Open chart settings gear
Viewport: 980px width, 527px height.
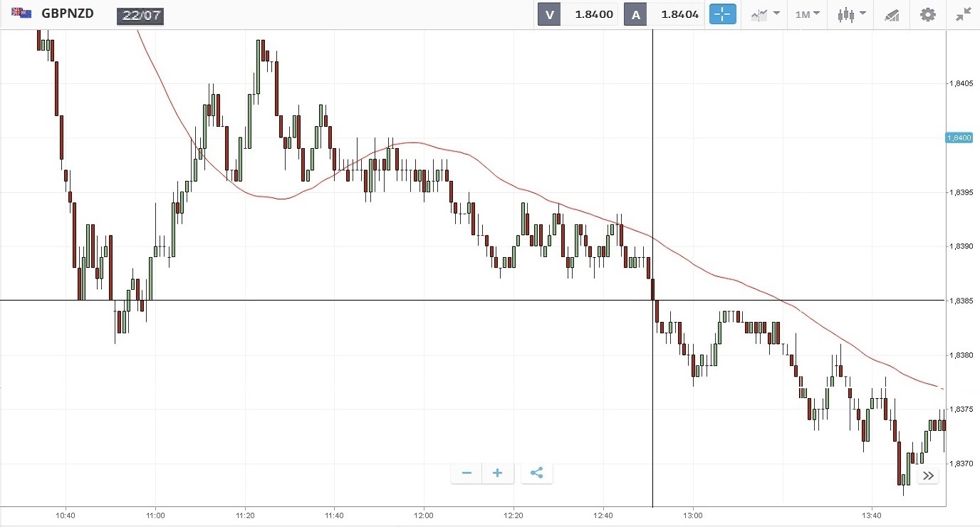point(927,14)
